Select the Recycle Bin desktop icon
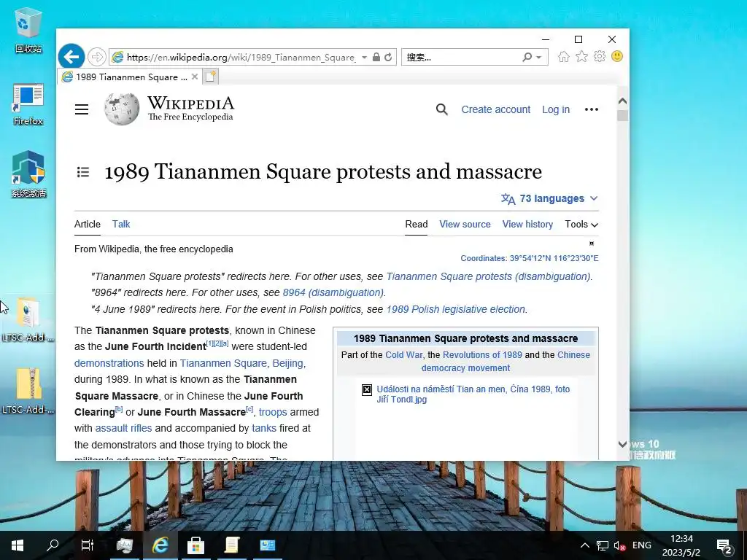 pyautogui.click(x=28, y=30)
